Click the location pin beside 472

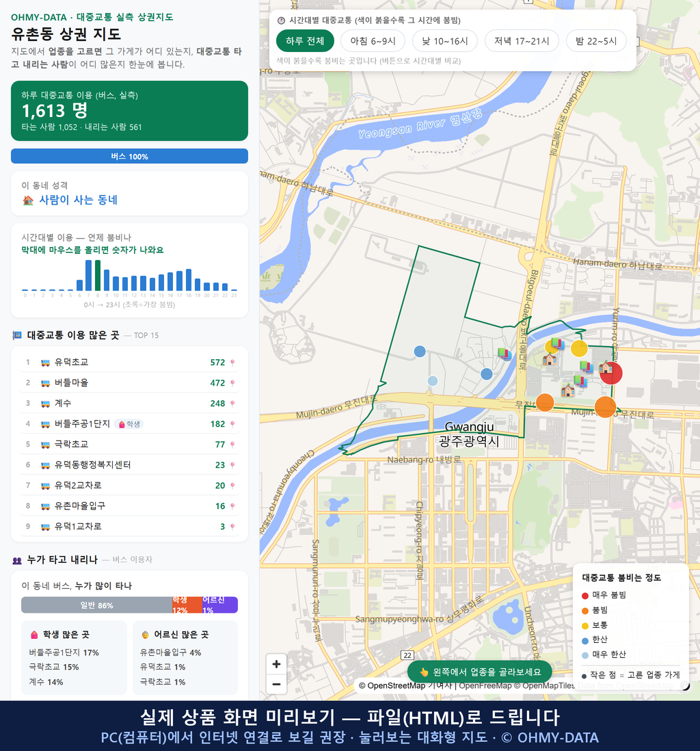point(232,383)
